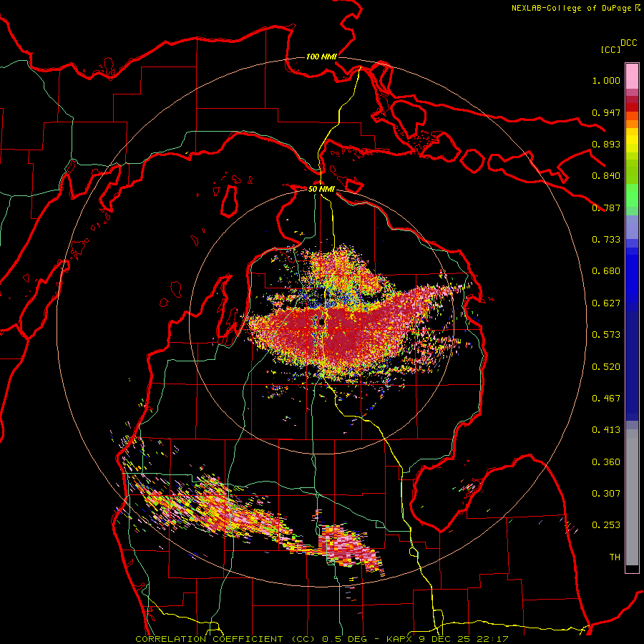
Task: Click the 0.413 scale value
Action: pyautogui.click(x=606, y=430)
